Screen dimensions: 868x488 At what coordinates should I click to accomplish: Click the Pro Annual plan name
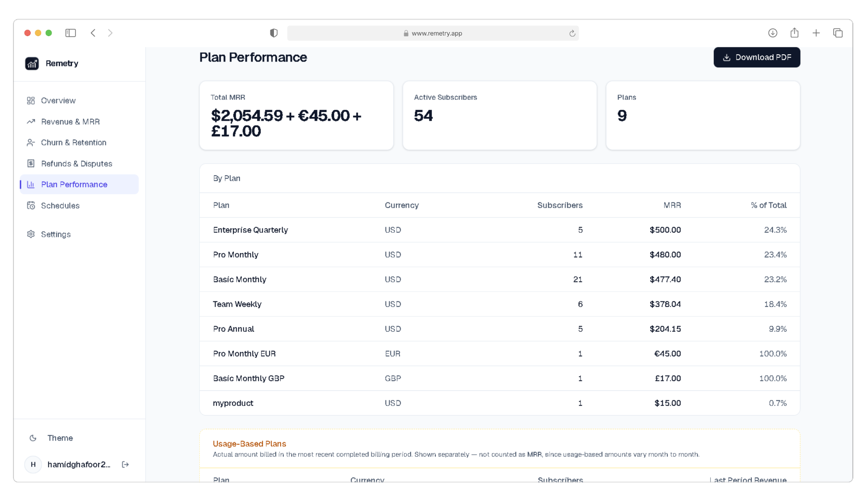click(x=233, y=329)
